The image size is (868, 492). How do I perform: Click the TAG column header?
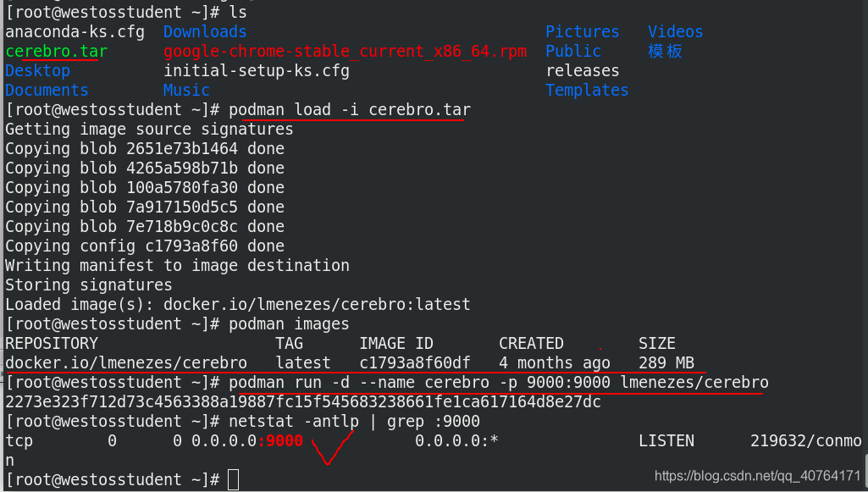click(x=289, y=344)
